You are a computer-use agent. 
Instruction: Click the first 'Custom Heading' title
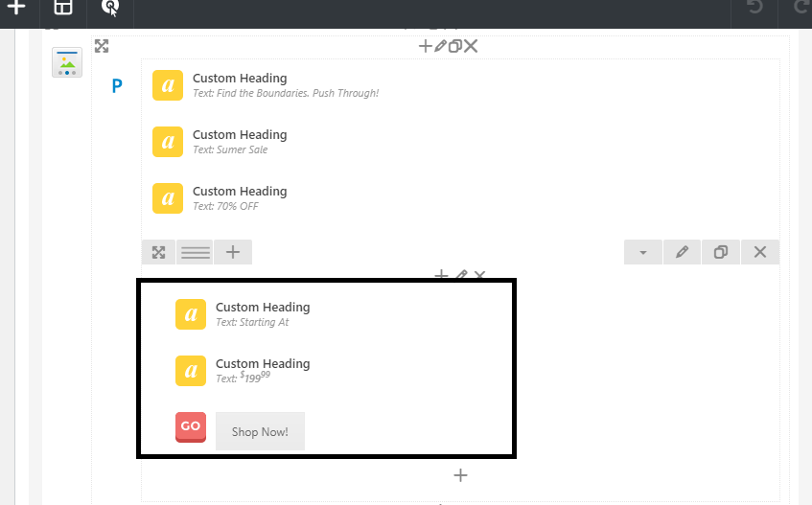pyautogui.click(x=240, y=79)
